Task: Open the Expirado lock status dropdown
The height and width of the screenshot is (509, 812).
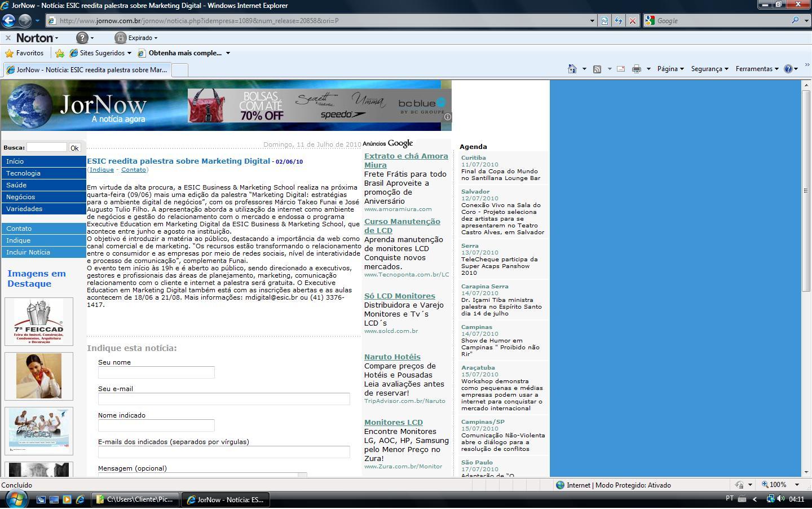Action: 136,38
